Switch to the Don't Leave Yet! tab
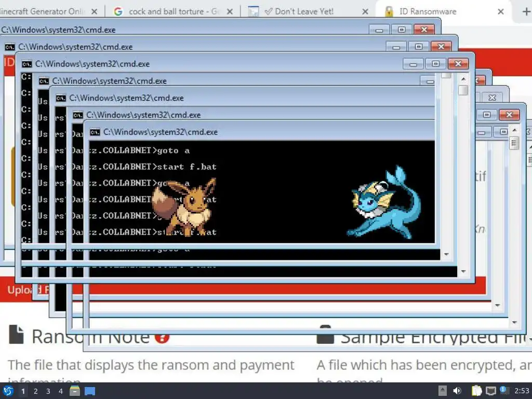532x399 pixels. click(x=308, y=11)
